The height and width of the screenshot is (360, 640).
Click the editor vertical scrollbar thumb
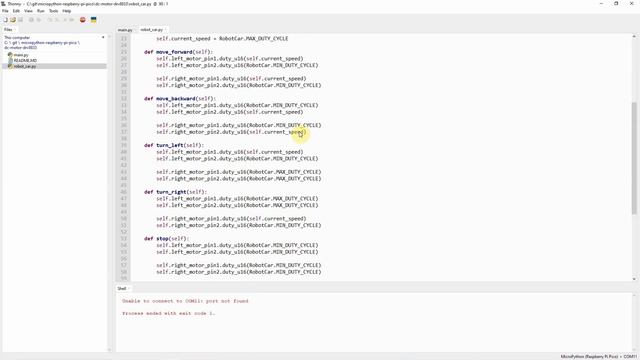(634, 158)
